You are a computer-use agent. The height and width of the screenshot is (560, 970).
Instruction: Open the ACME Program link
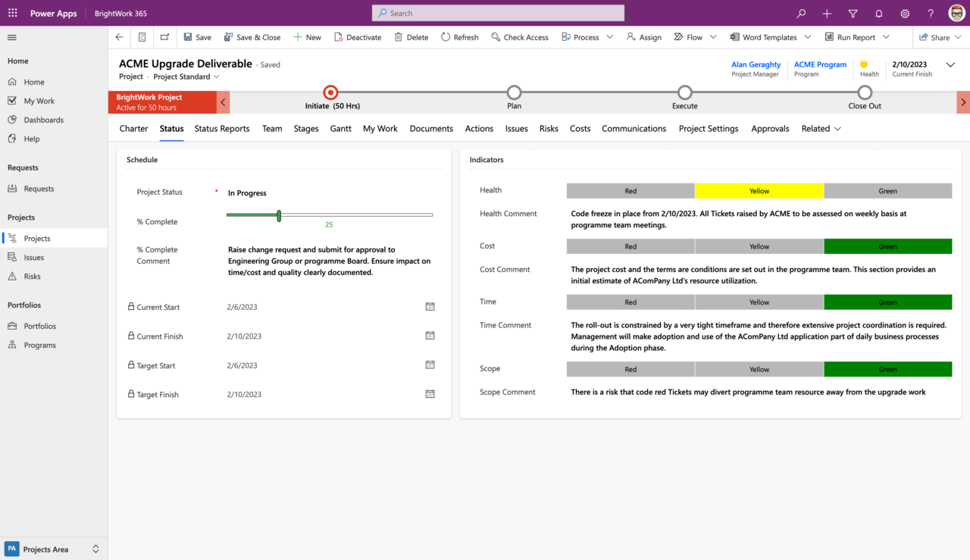820,64
